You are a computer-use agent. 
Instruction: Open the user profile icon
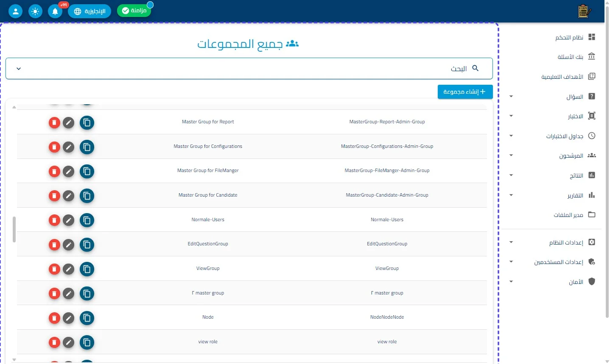(x=15, y=11)
